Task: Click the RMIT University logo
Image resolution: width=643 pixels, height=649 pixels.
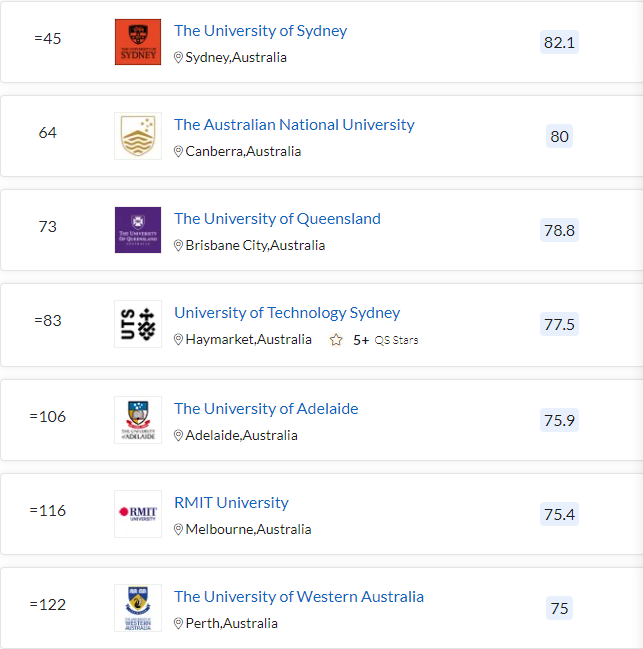Action: coord(138,514)
